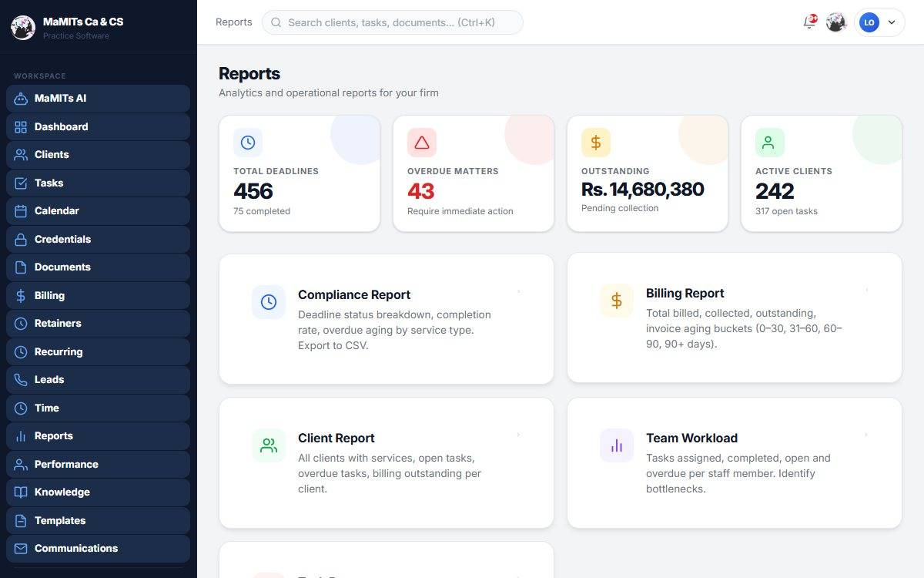Image resolution: width=924 pixels, height=578 pixels.
Task: Open Team Workload via its chevron arrow
Action: [867, 435]
